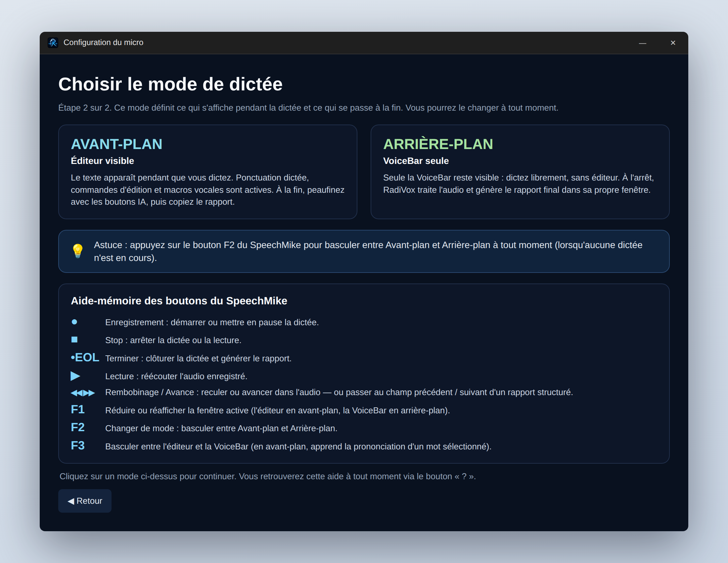This screenshot has width=728, height=563.
Task: Choose the ARRIÈRE-PLAN dictation mode card
Action: point(520,172)
